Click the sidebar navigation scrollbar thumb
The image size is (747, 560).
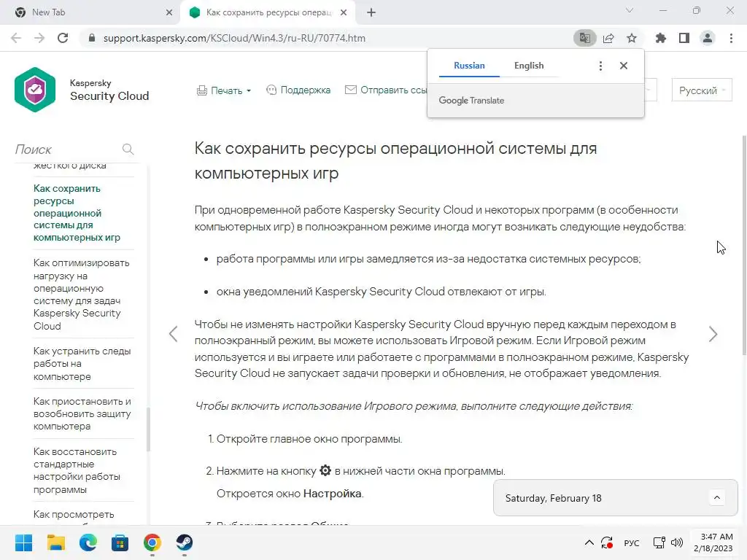(148, 429)
